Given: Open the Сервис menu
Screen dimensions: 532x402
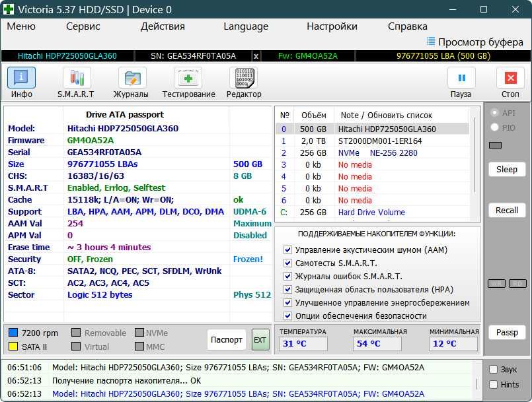Looking at the screenshot, I should 83,26.
